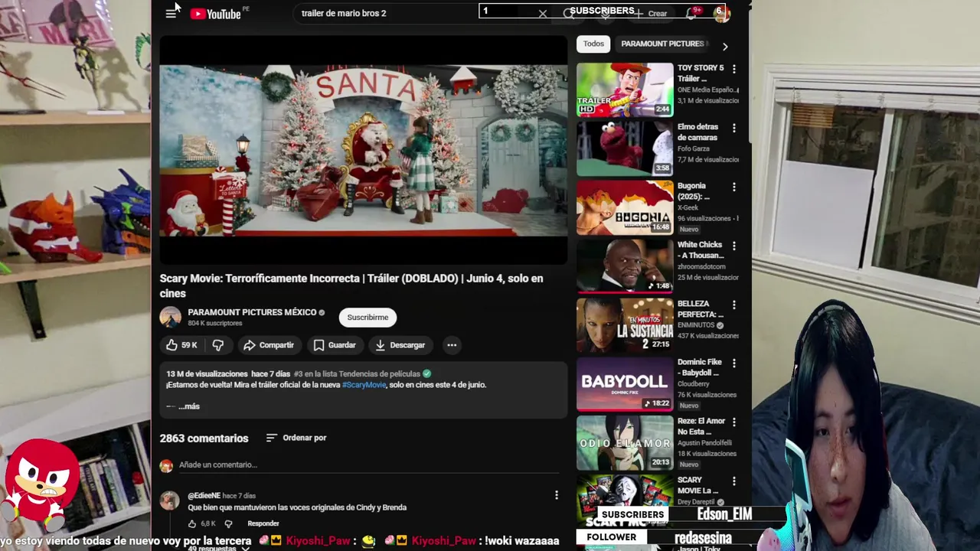Open more actions three-dot menu under video
980x551 pixels.
click(452, 345)
